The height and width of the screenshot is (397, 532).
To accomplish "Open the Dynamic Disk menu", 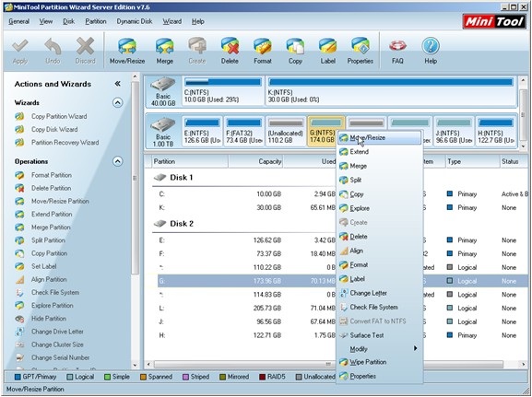I will coord(135,21).
